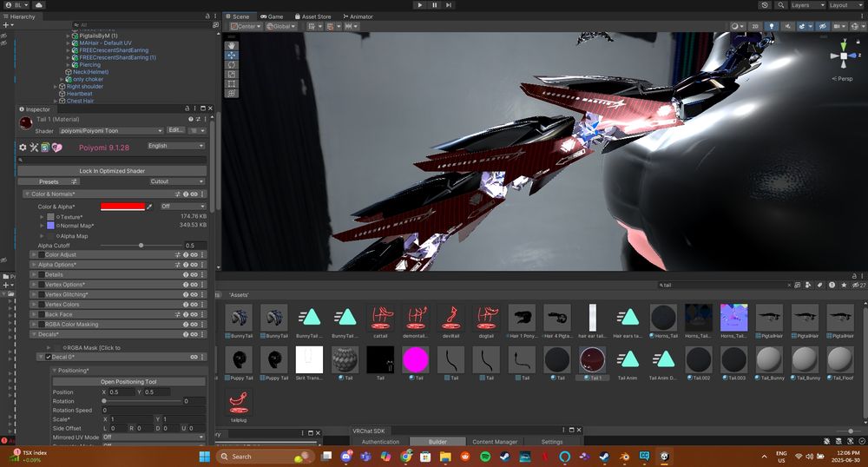Click the Poyomi shader S icon
Viewport: 868px width, 467px height.
point(45,148)
